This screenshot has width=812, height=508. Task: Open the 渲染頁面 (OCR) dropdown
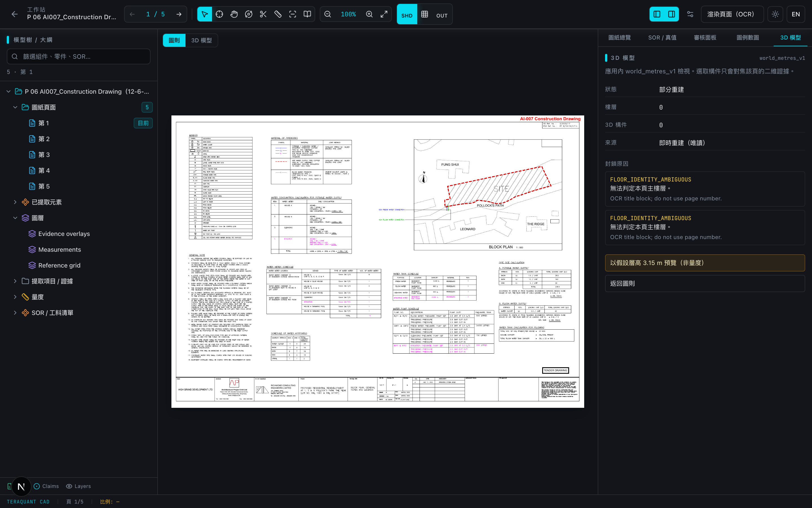(x=732, y=14)
